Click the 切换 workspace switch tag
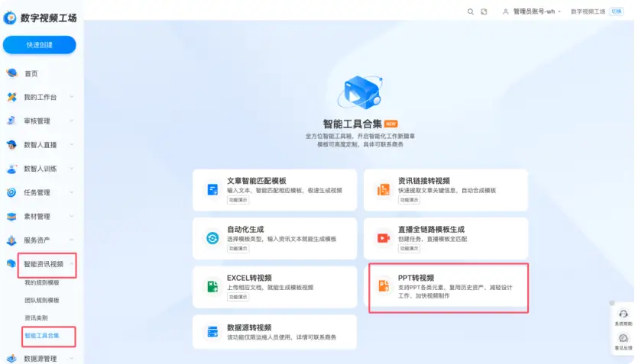This screenshot has width=635, height=364. tap(617, 11)
